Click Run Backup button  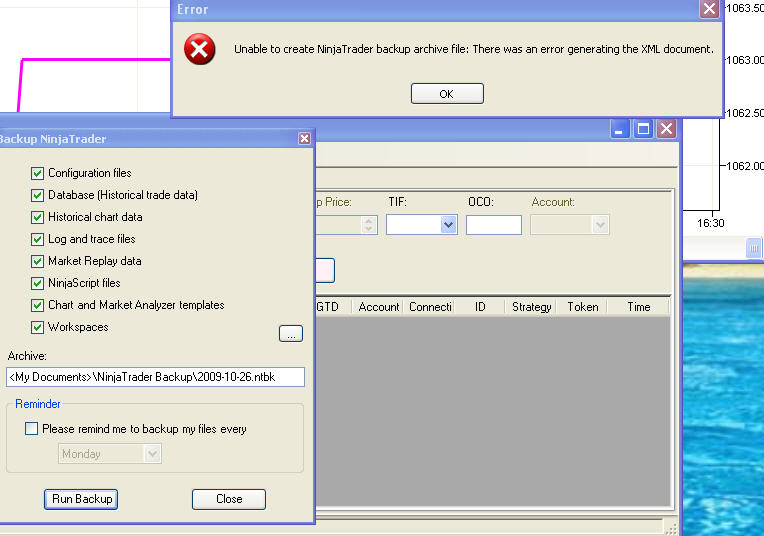click(x=81, y=499)
